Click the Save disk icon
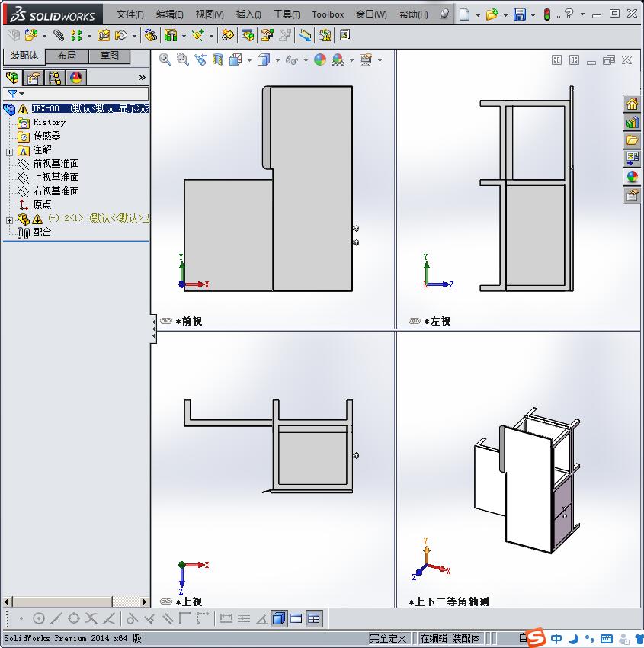 click(x=519, y=14)
